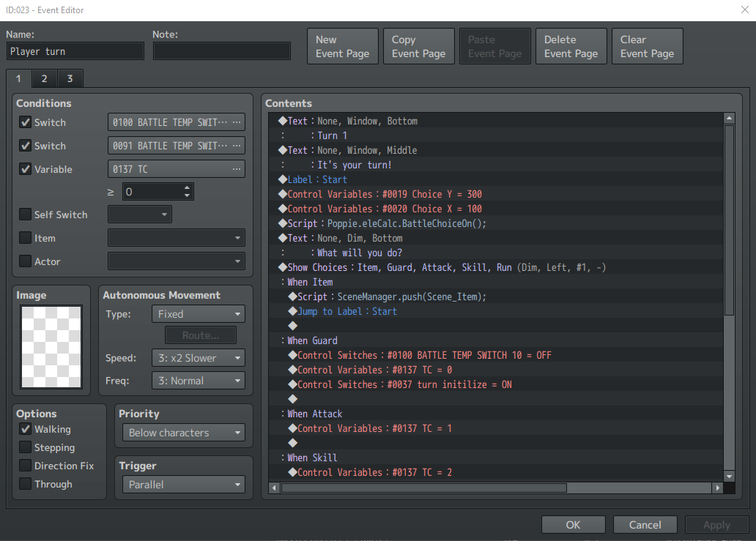Select event page tab 3
The image size is (756, 541).
pos(70,79)
